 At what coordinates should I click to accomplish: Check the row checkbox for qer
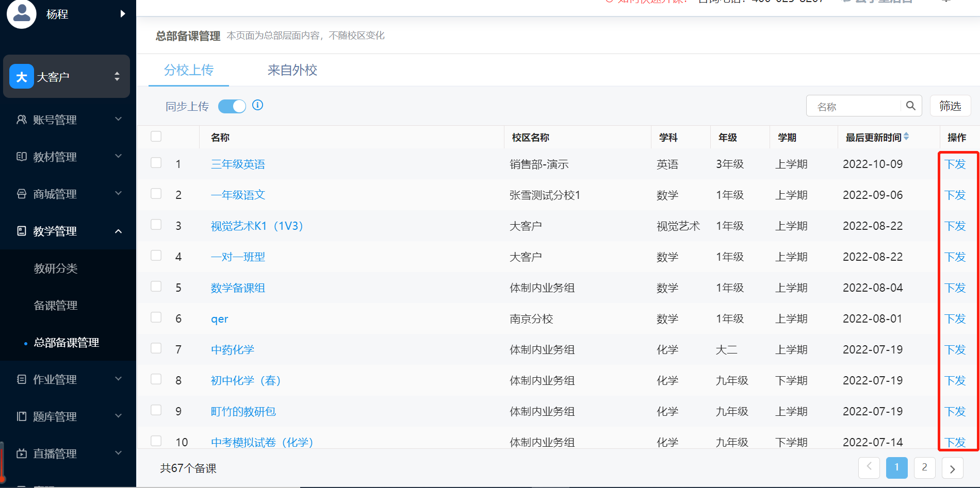tap(156, 317)
